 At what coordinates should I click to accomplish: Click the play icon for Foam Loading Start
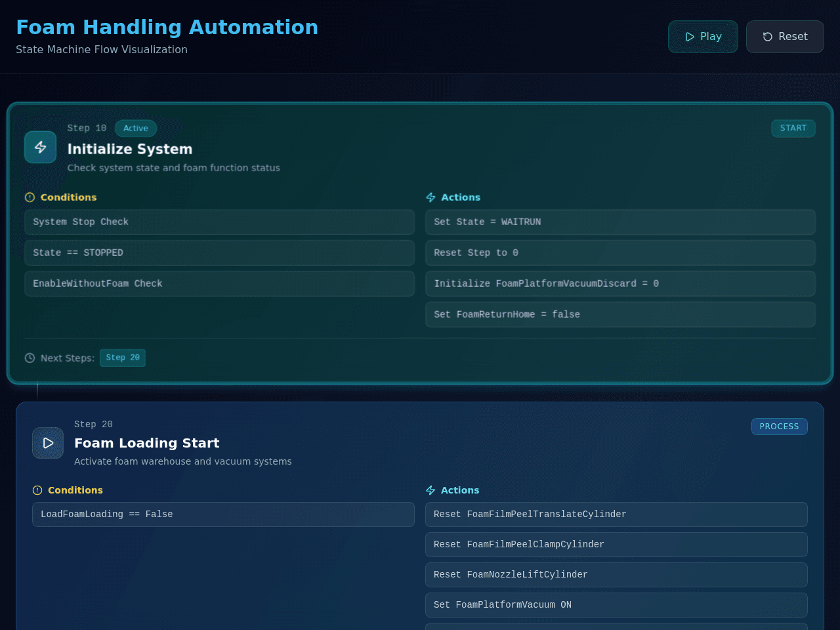tap(48, 443)
